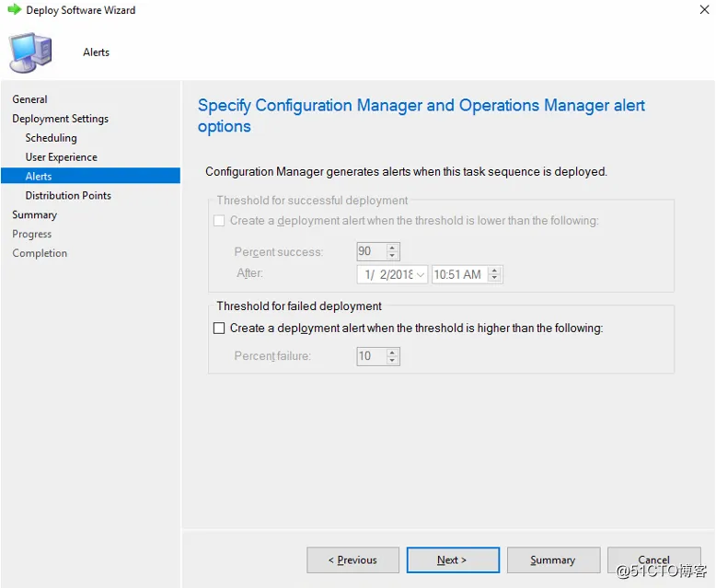Viewport: 716px width, 588px height.
Task: Increase the Percent success value
Action: click(393, 248)
